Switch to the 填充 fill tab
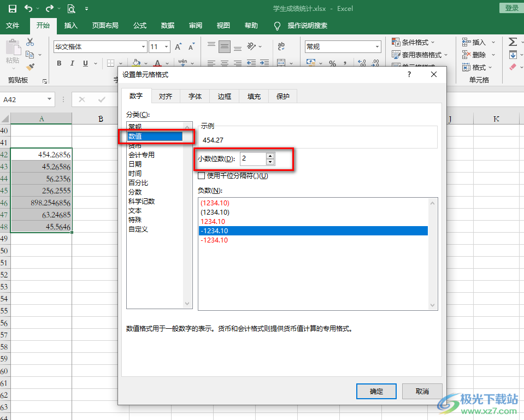524x420 pixels. 254,97
